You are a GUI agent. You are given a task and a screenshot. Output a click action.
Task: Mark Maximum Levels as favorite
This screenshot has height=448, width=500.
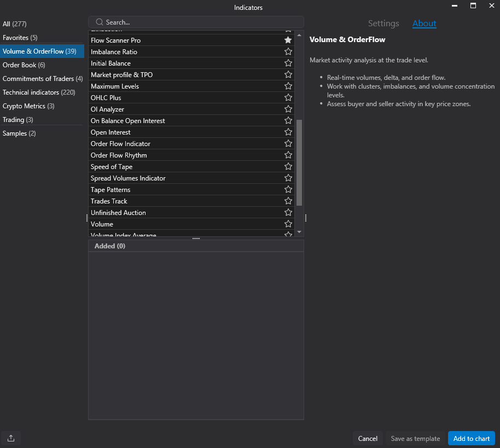[x=288, y=86]
